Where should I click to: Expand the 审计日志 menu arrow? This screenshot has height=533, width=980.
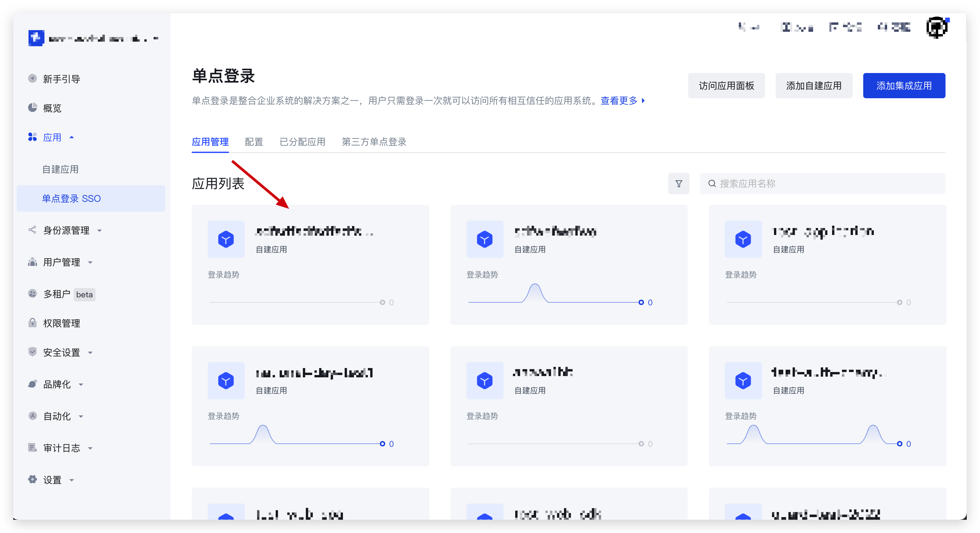pyautogui.click(x=91, y=448)
